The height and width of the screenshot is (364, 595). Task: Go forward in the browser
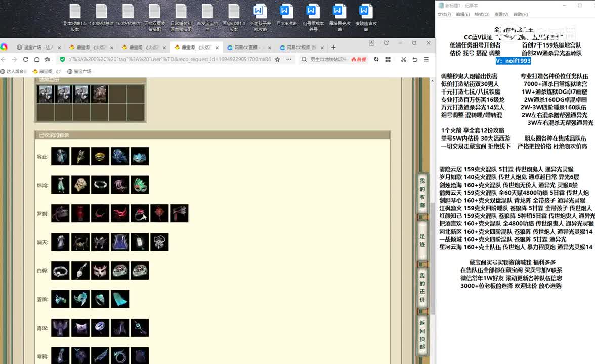click(x=14, y=59)
